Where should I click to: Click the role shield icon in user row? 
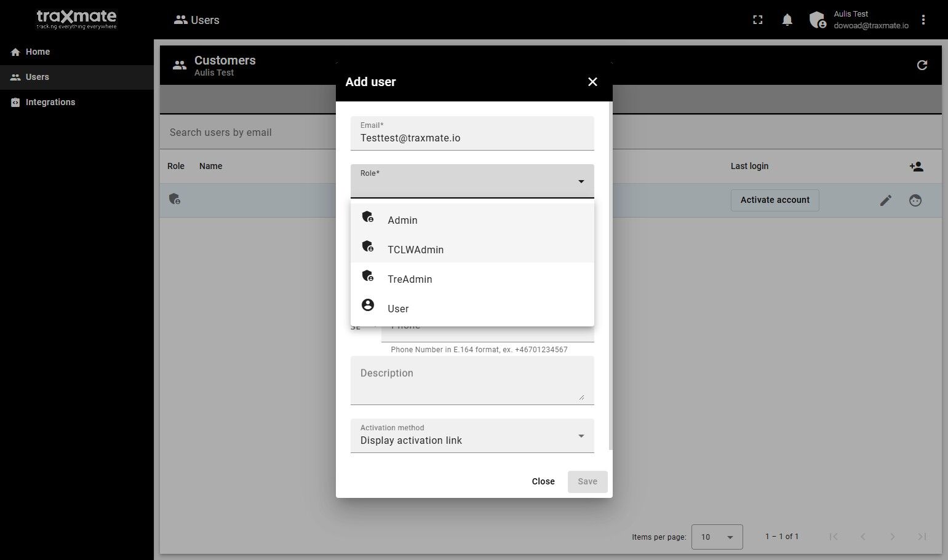click(x=175, y=199)
